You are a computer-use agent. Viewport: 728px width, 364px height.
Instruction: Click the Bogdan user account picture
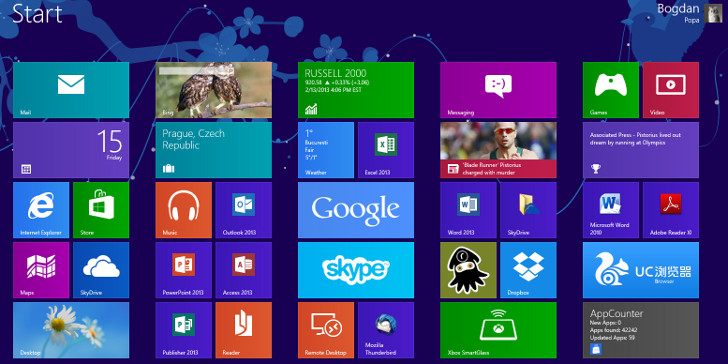[x=713, y=13]
